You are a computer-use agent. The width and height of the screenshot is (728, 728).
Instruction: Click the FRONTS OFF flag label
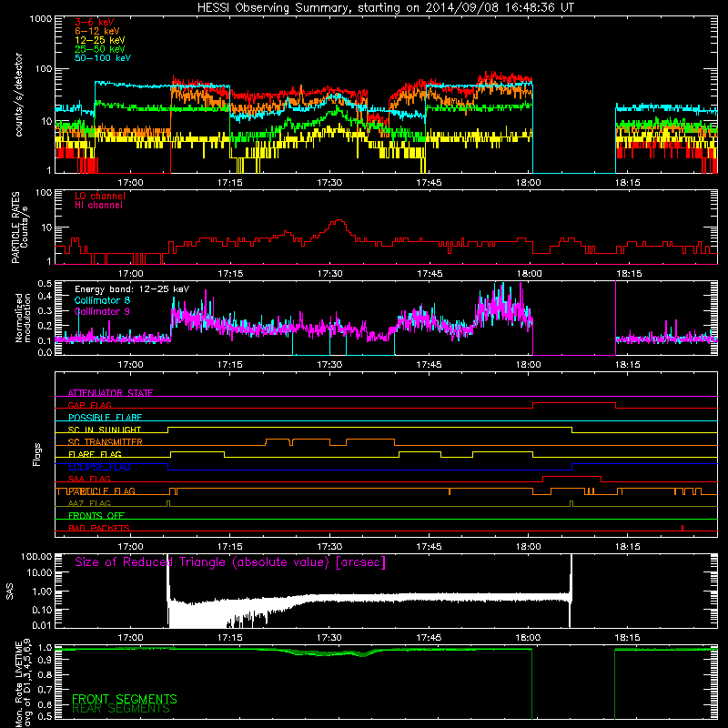tap(96, 516)
